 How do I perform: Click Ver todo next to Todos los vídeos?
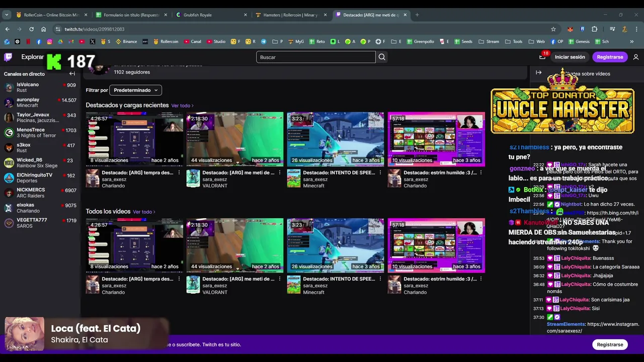144,212
